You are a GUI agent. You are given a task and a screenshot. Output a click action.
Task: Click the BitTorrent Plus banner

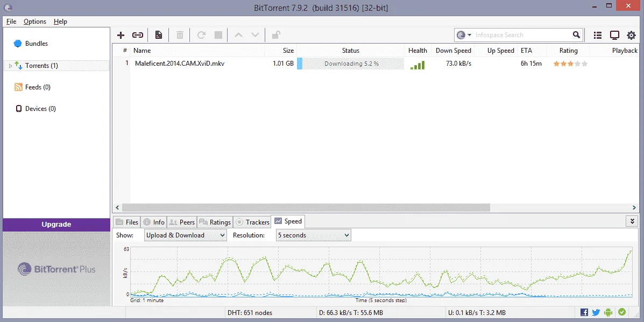click(56, 269)
